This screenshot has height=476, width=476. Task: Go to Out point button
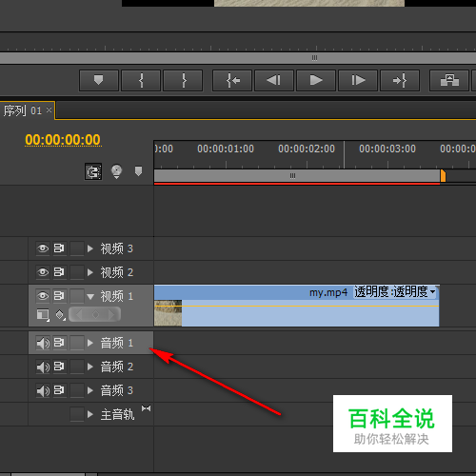click(x=400, y=81)
